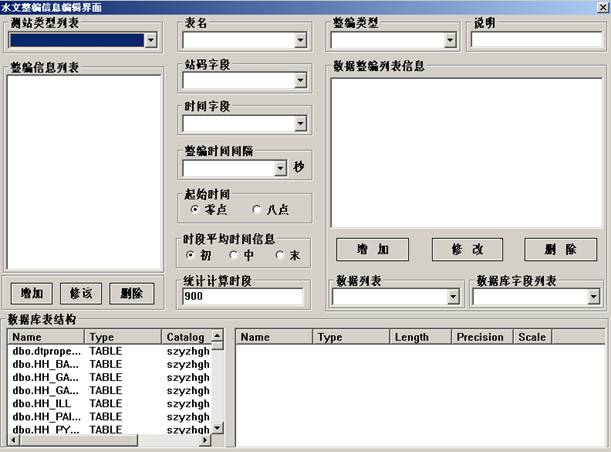The image size is (611, 452).
Task: Click the 统计计算时段 field showing 900
Action: coord(242,297)
